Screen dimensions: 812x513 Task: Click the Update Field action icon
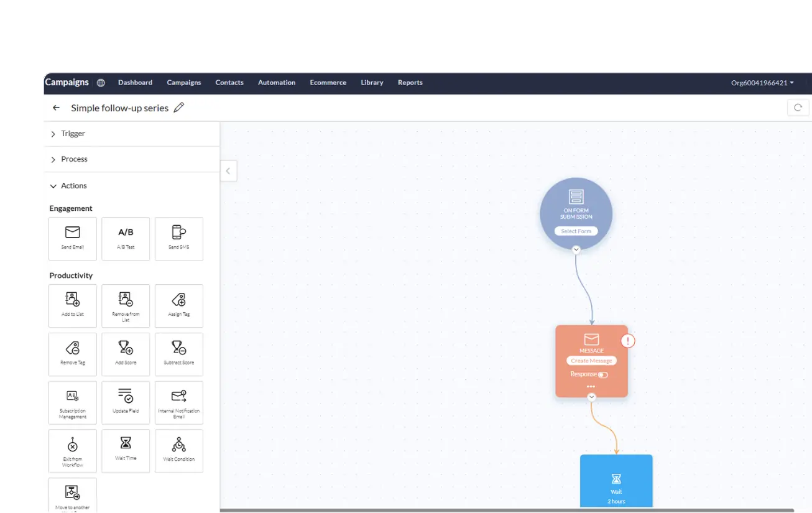[126, 396]
